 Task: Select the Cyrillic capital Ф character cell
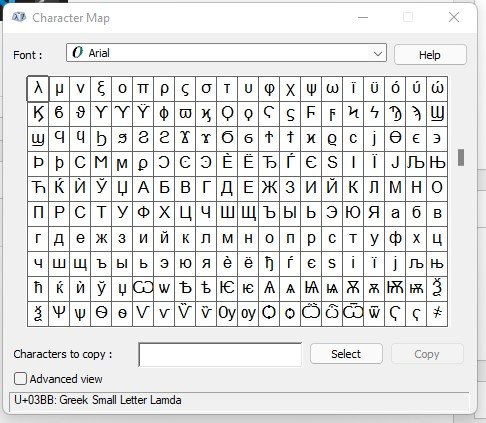coord(143,213)
